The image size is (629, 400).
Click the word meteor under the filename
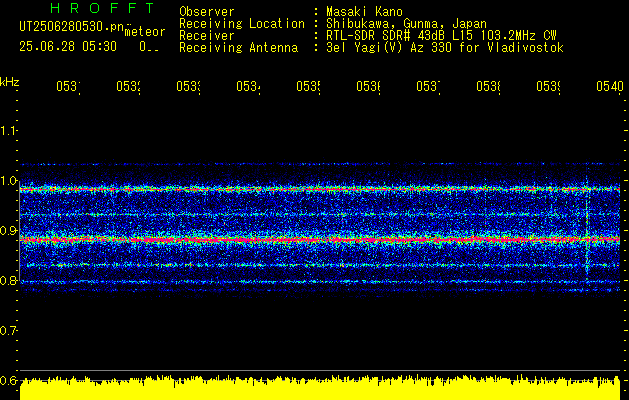coord(145,32)
